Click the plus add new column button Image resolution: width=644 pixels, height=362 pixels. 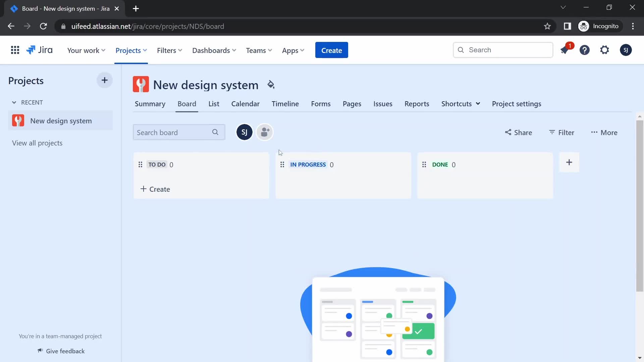click(x=569, y=163)
